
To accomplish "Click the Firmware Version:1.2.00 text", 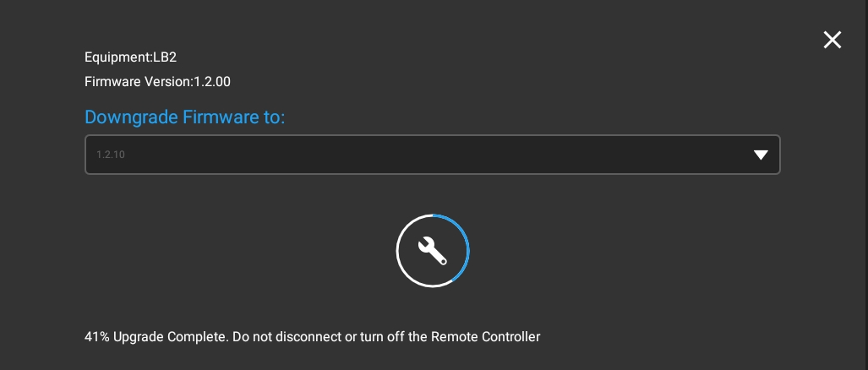I will 157,82.
